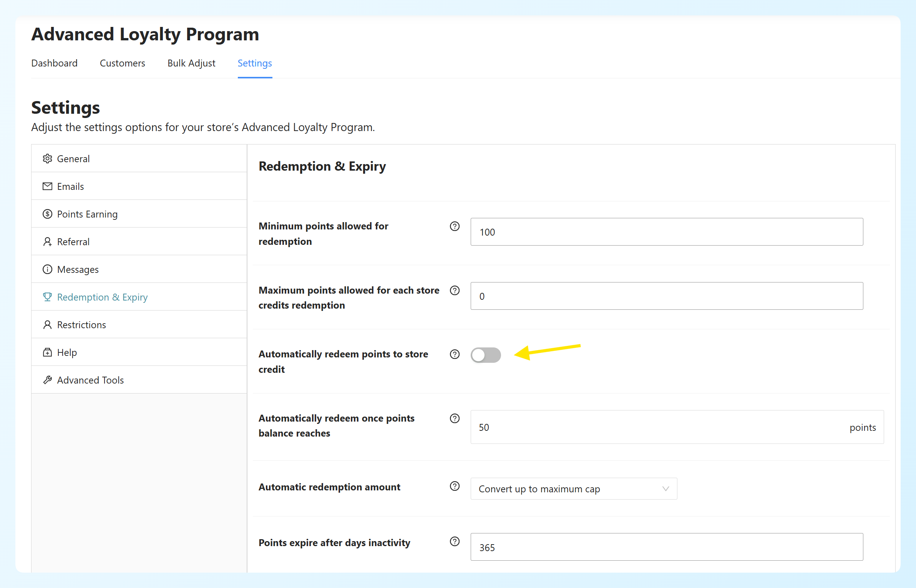Open the Restrictions settings section
The width and height of the screenshot is (916, 588).
click(x=139, y=325)
